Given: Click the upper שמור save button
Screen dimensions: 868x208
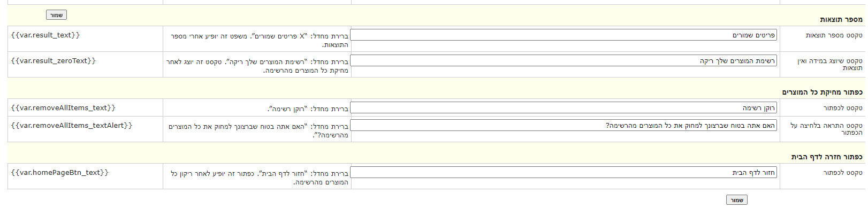Looking at the screenshot, I should tap(56, 15).
